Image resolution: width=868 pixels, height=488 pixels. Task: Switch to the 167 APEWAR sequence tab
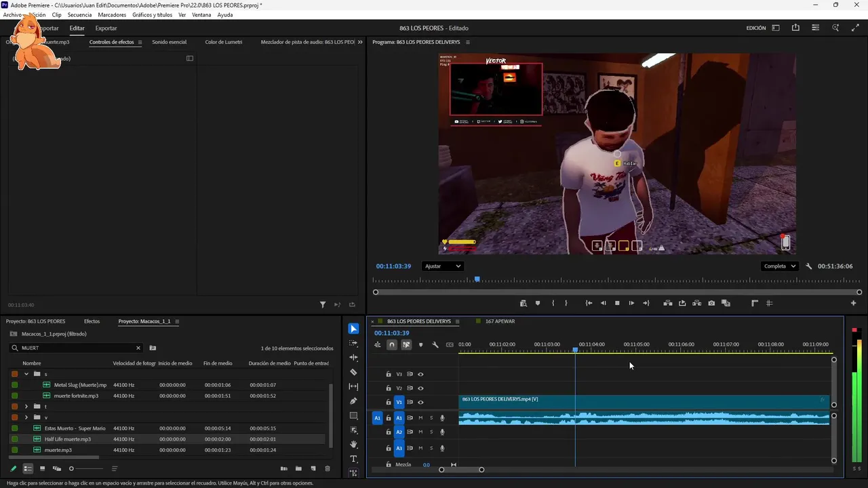click(x=500, y=321)
